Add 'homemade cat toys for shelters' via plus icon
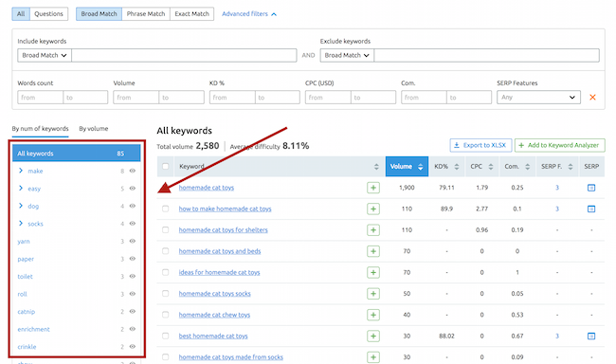The width and height of the screenshot is (616, 364). tap(373, 230)
